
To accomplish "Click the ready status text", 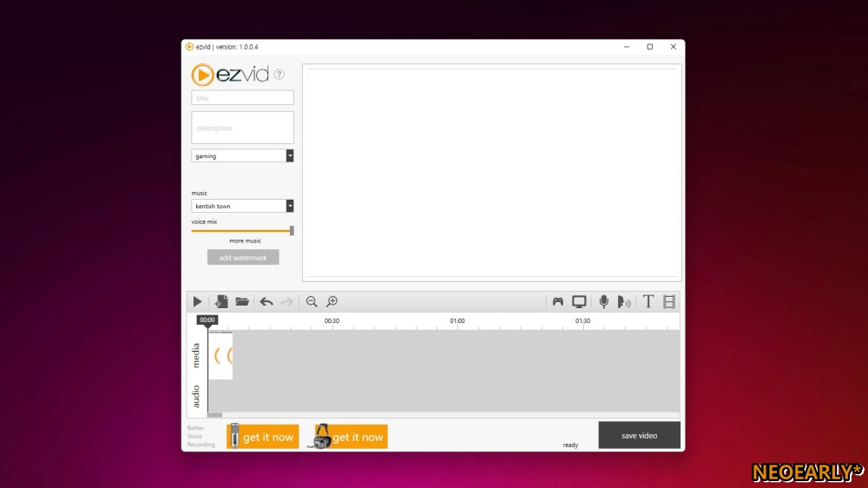I will [570, 445].
